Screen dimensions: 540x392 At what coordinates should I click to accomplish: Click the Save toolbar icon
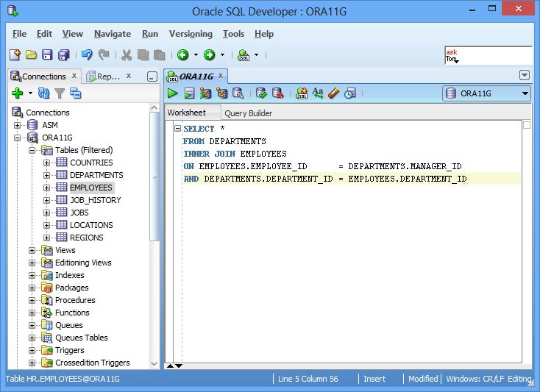point(47,54)
